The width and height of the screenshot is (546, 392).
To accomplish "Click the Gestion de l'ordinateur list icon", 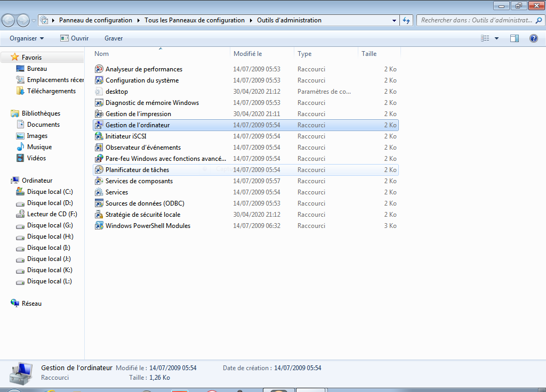I will (x=99, y=125).
